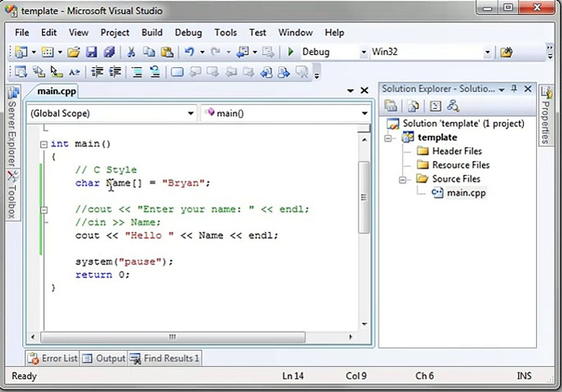
Task: Click the editor vertical scrollbar thumb
Action: 364,197
